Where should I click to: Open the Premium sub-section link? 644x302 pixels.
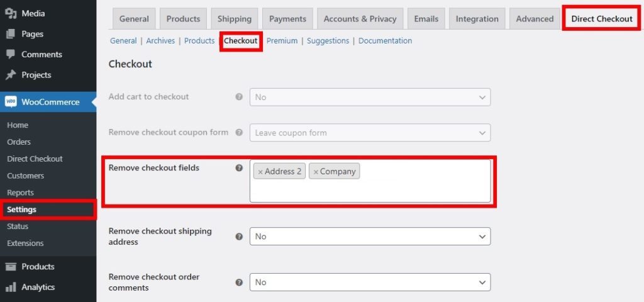(282, 41)
